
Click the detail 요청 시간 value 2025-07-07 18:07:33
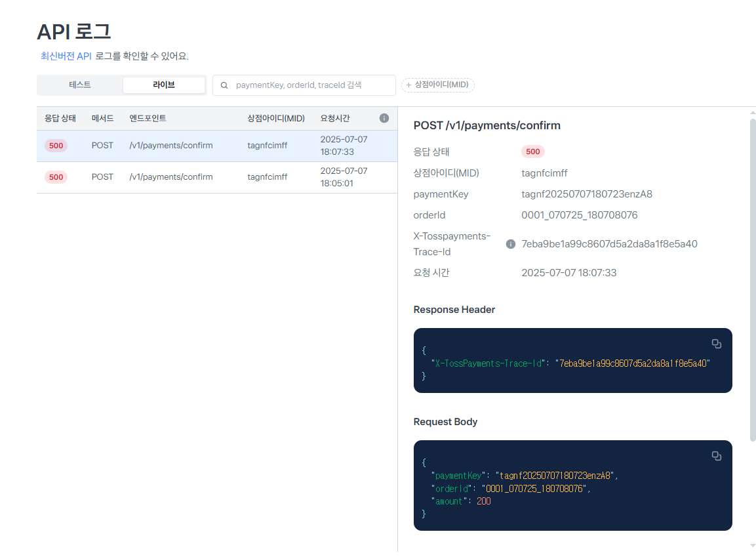[569, 273]
